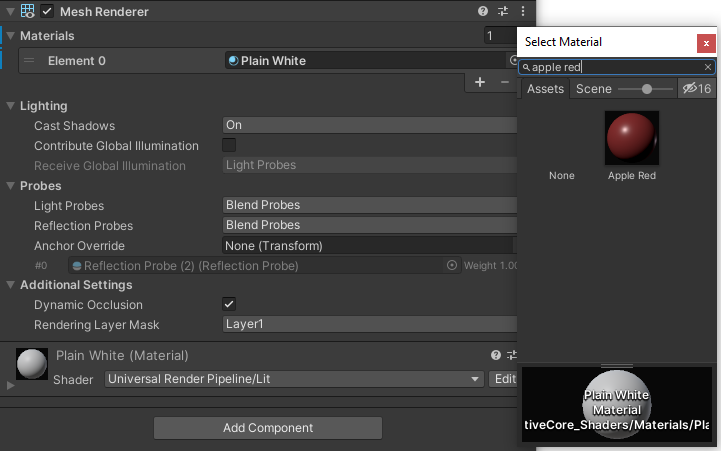The image size is (721, 451).
Task: Collapse the Additional Settings foldout
Action: pyautogui.click(x=11, y=286)
